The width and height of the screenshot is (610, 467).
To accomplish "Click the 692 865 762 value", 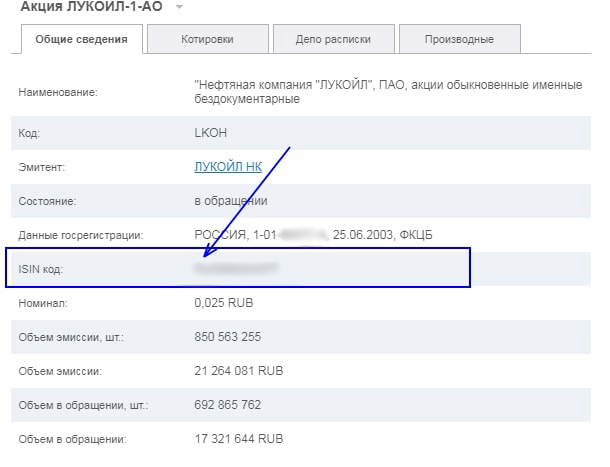I will point(228,405).
